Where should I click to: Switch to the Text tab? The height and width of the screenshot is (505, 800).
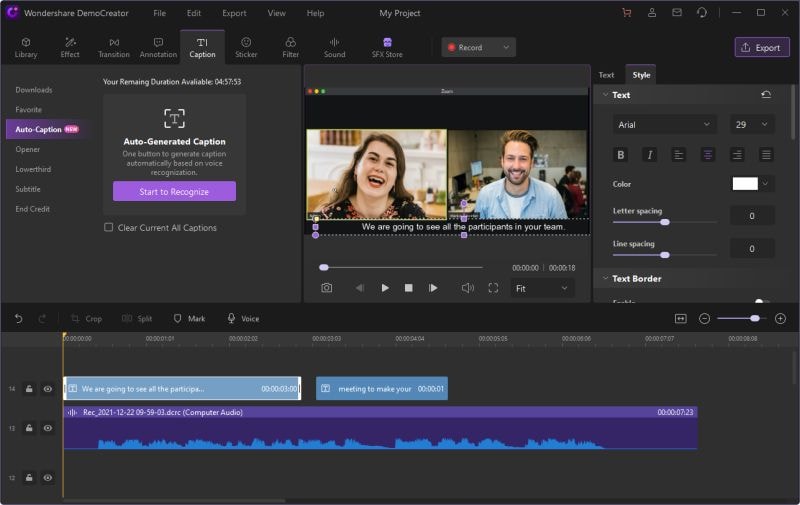(x=606, y=75)
